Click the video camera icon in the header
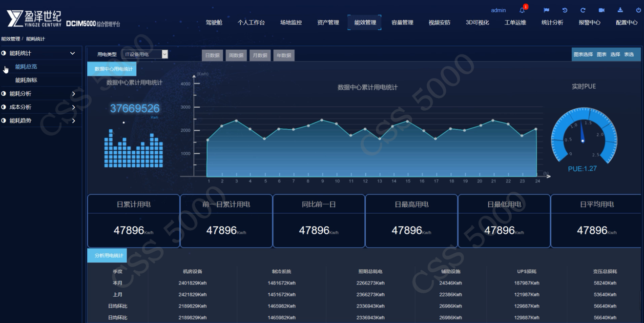The image size is (644, 323). click(x=602, y=10)
